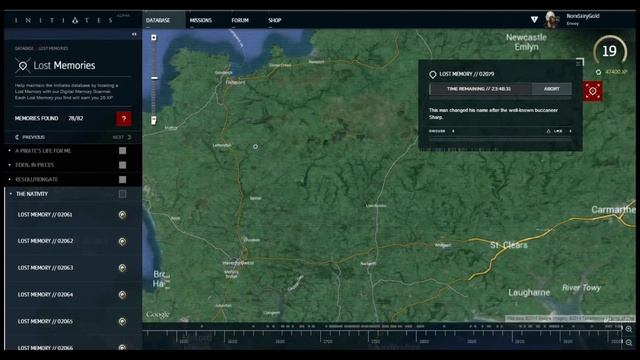Click the NondairyGold username
640x360 pixels.
[583, 16]
